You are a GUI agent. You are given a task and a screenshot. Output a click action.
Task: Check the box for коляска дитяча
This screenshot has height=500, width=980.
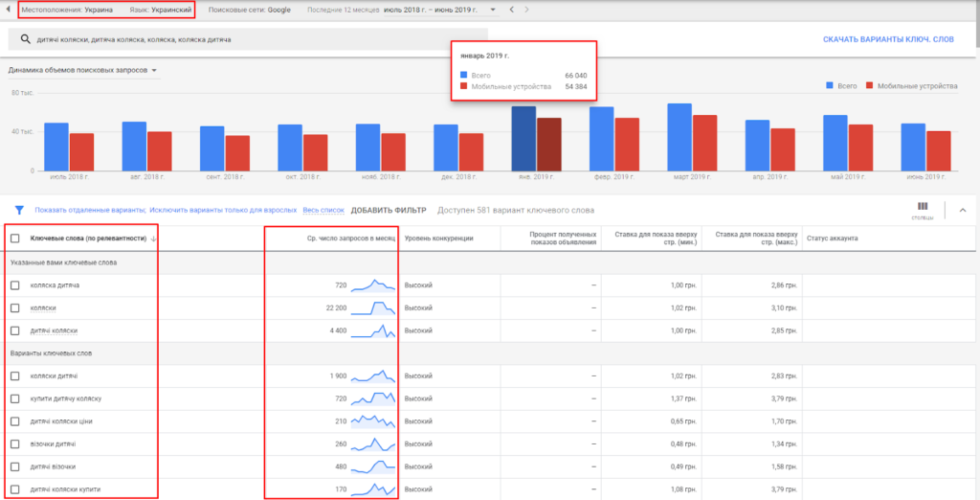[x=14, y=285]
